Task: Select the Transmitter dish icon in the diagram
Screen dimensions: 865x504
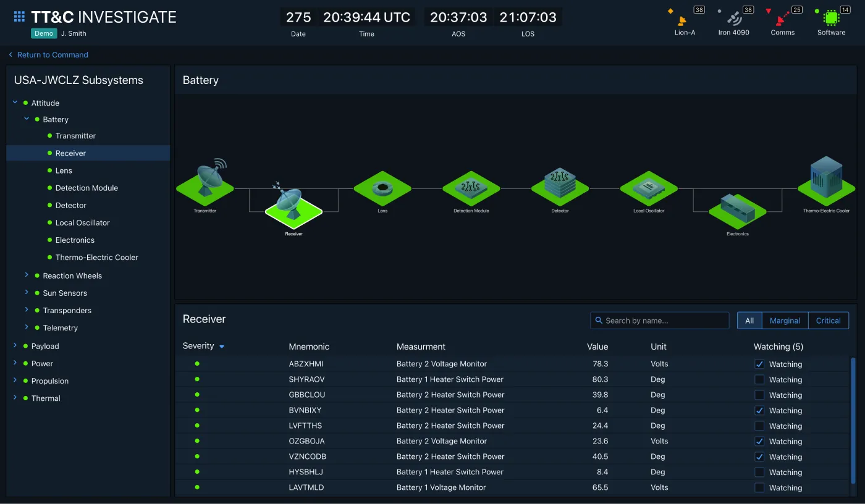Action: (x=205, y=185)
